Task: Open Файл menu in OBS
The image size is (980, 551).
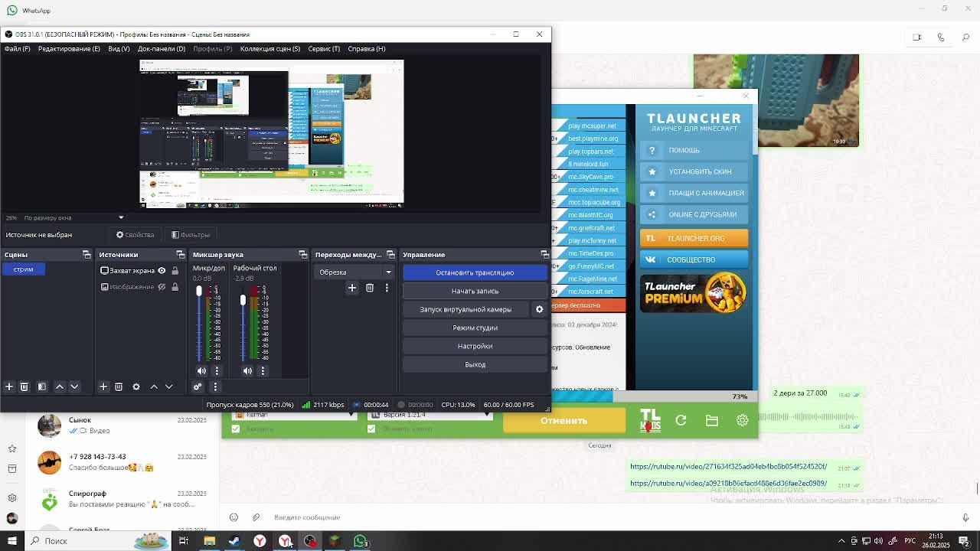Action: pyautogui.click(x=17, y=49)
